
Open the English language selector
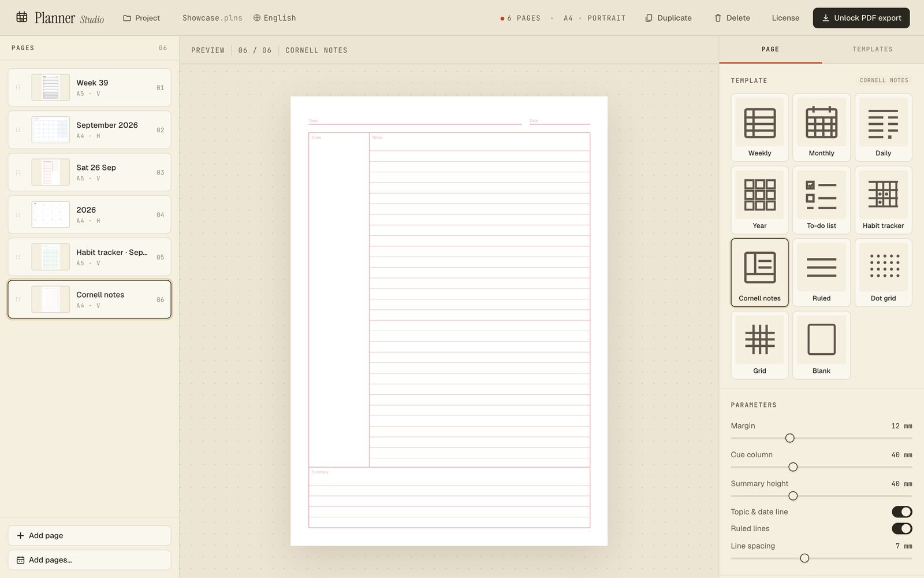(274, 18)
